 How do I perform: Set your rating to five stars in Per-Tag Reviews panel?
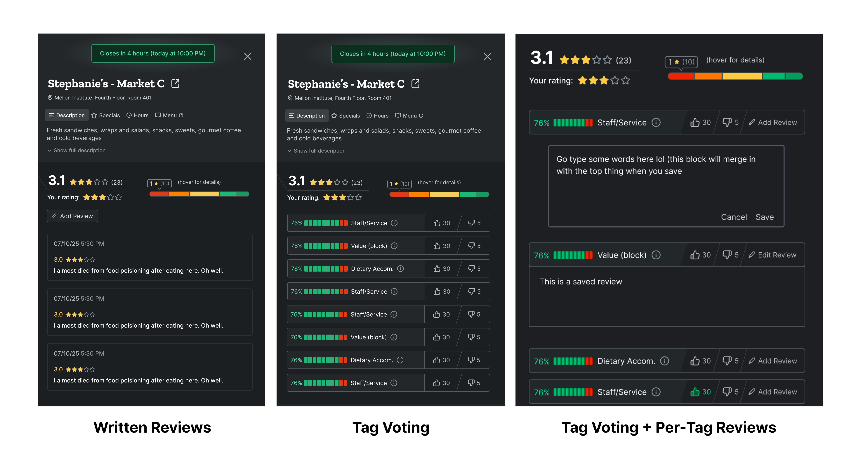tap(626, 81)
